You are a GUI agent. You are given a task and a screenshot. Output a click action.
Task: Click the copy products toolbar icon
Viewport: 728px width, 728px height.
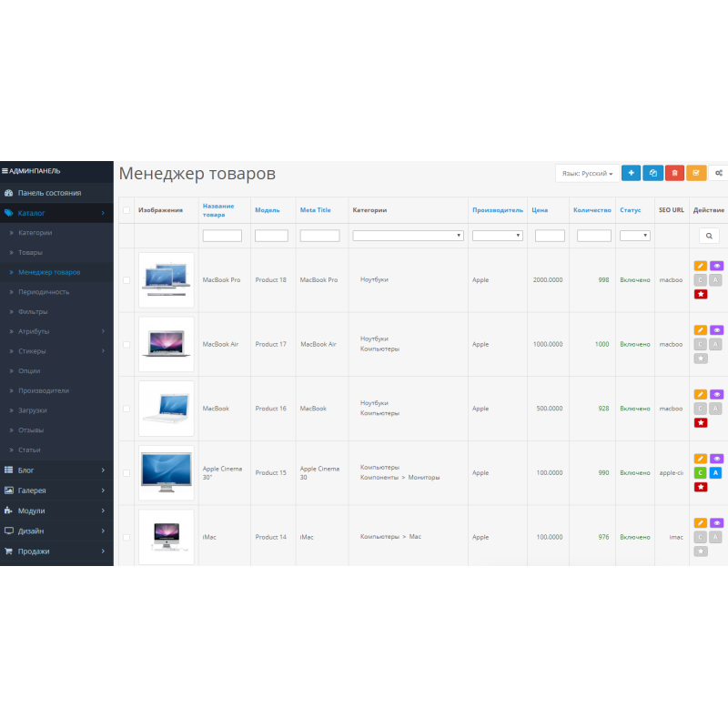tap(652, 173)
